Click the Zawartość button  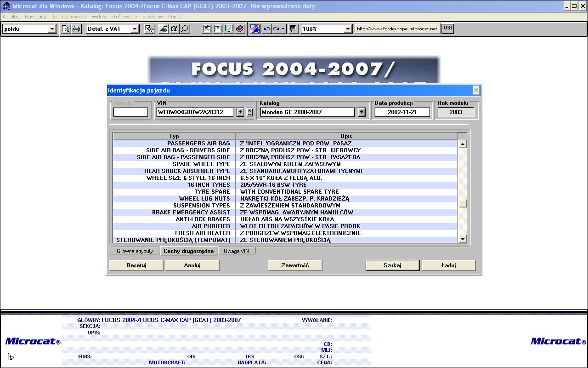click(295, 265)
